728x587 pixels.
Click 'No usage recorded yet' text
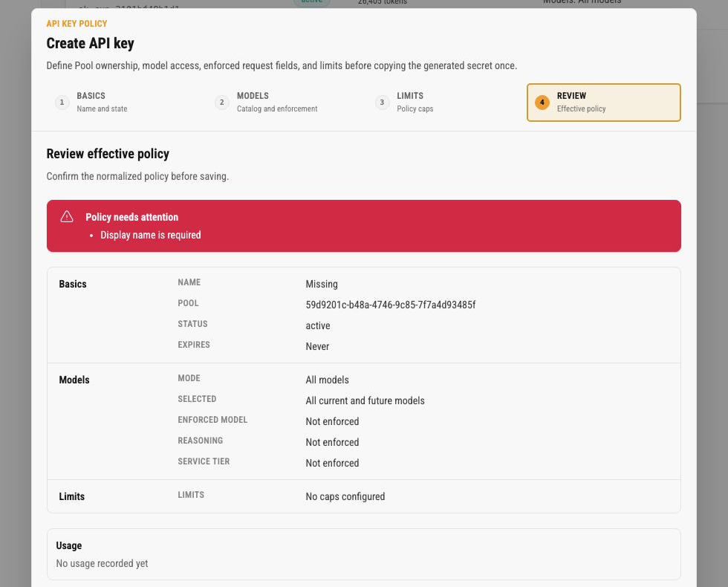click(x=102, y=563)
